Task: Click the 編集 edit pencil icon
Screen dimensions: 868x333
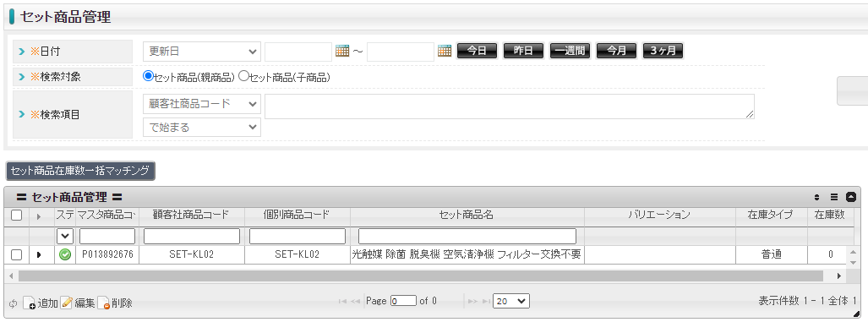Action: point(67,303)
